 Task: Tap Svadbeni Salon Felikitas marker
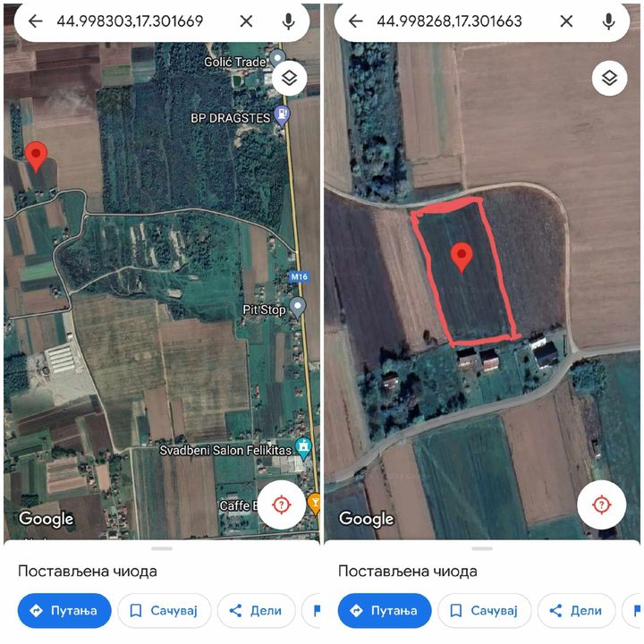pyautogui.click(x=303, y=448)
